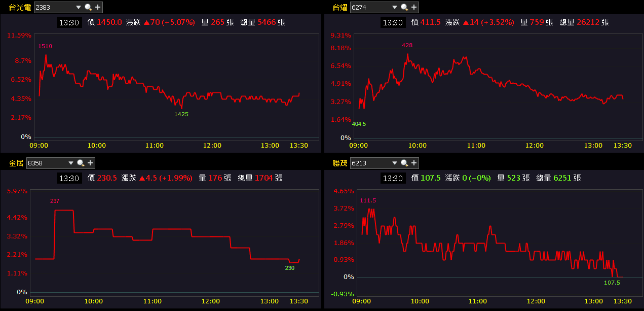This screenshot has width=644, height=311.
Task: Click the 404.5 low label on 台燿 chart
Action: 359,124
